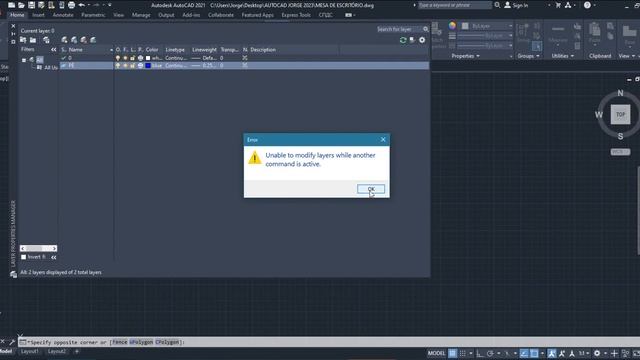Open the Insert ribbon tab
Image resolution: width=640 pixels, height=360 pixels.
(38, 15)
